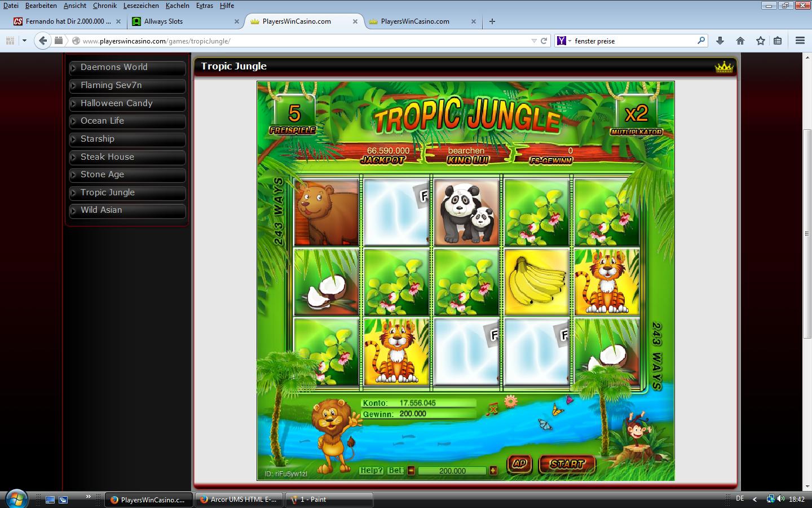Open the Extras menu
The height and width of the screenshot is (508, 812).
pyautogui.click(x=205, y=5)
